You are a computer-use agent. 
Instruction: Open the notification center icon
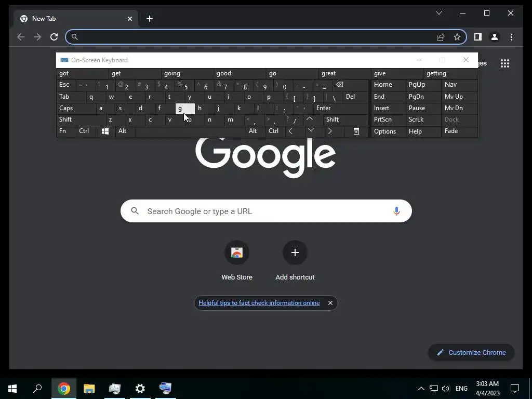pyautogui.click(x=515, y=389)
